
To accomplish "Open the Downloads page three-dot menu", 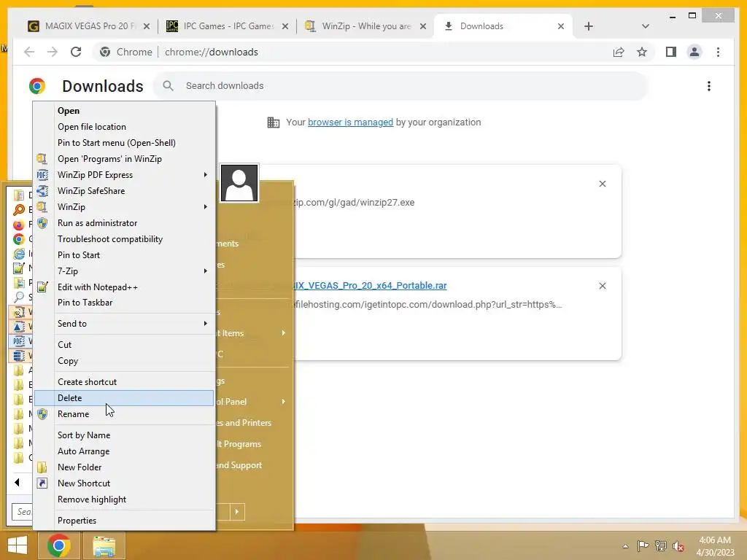I will (x=709, y=86).
